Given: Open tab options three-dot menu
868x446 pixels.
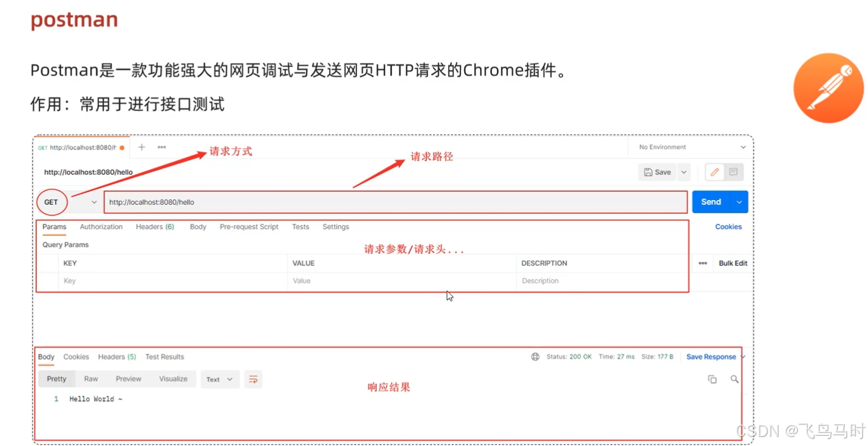Looking at the screenshot, I should (162, 147).
